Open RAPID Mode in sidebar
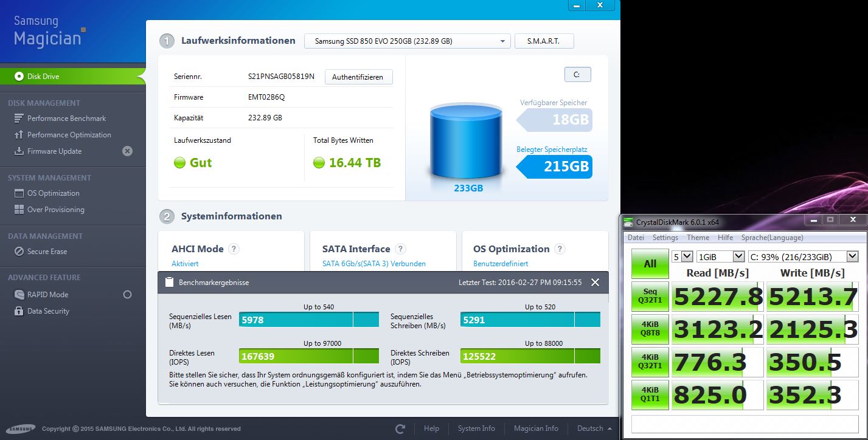 pos(47,295)
